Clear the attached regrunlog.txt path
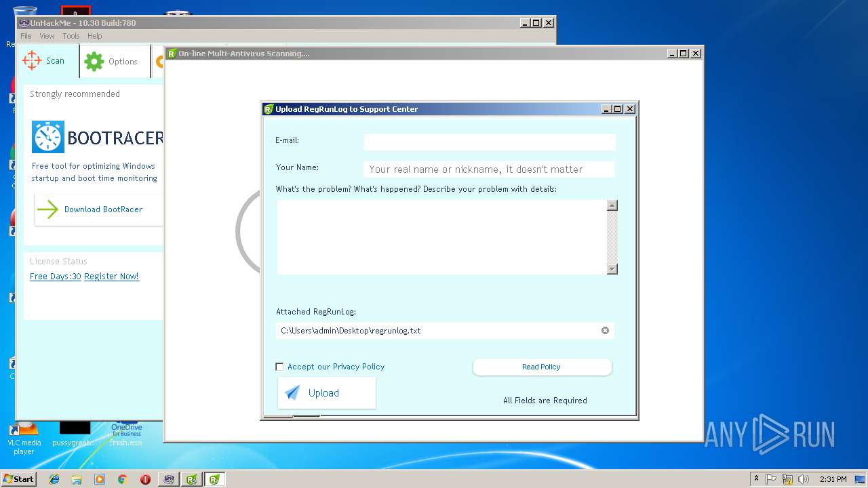Viewport: 868px width, 488px height. (605, 331)
